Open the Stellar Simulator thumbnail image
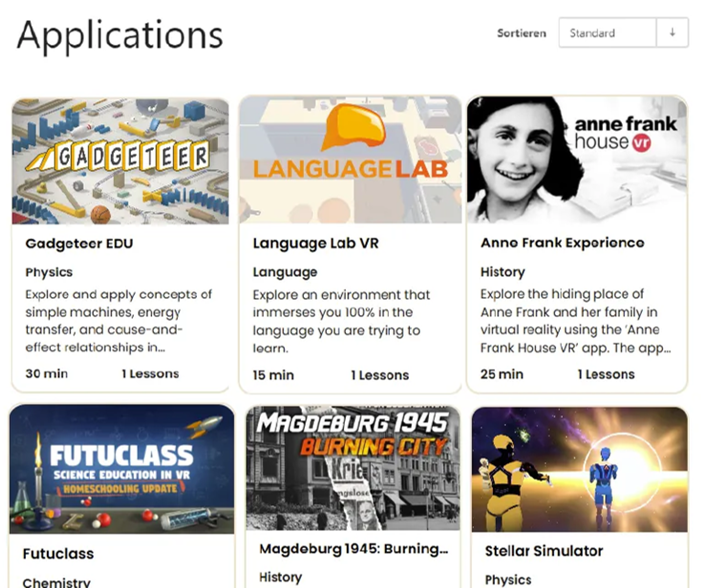The width and height of the screenshot is (701, 588). (x=580, y=469)
